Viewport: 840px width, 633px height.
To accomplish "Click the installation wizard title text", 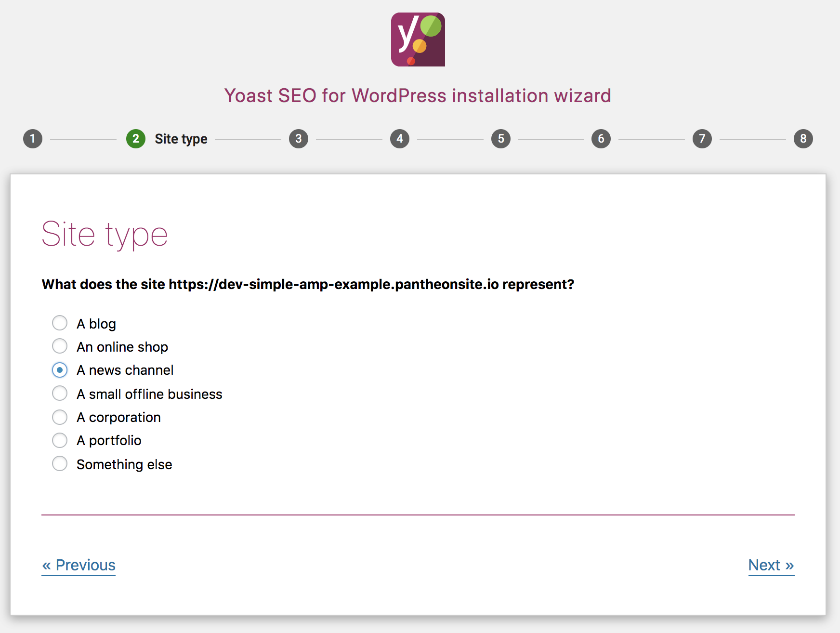I will coord(418,95).
